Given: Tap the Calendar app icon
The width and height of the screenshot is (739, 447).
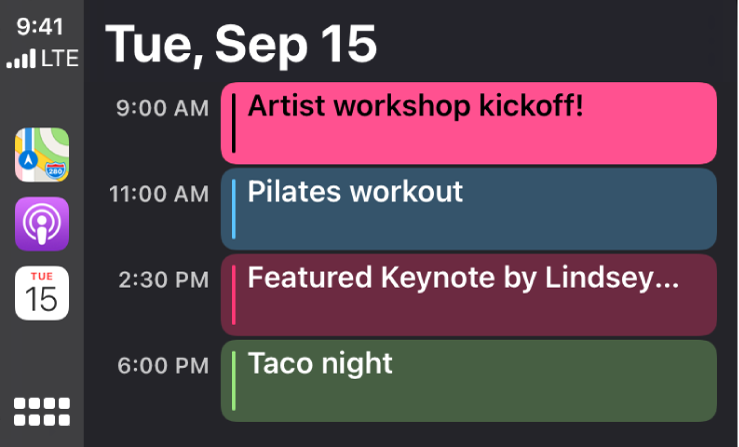Looking at the screenshot, I should coord(42,292).
